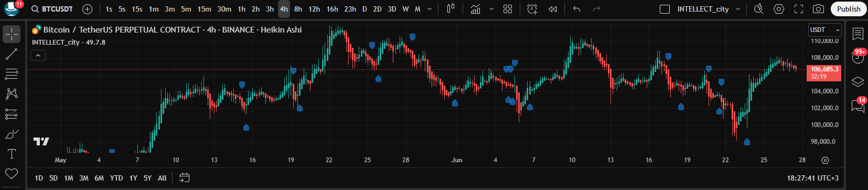Open the watchlist panel in right sidebar
Image resolution: width=868 pixels, height=190 pixels.
[858, 34]
